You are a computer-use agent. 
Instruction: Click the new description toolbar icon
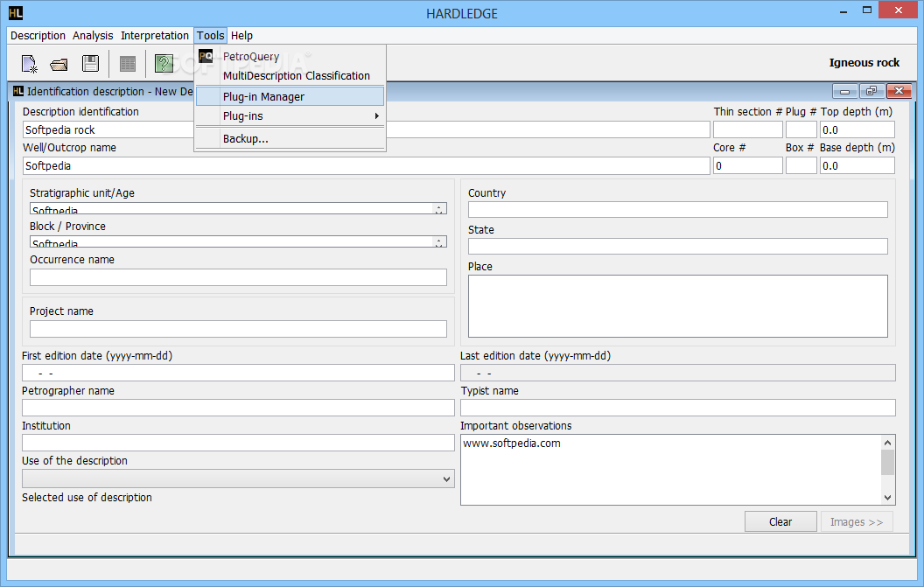[30, 64]
